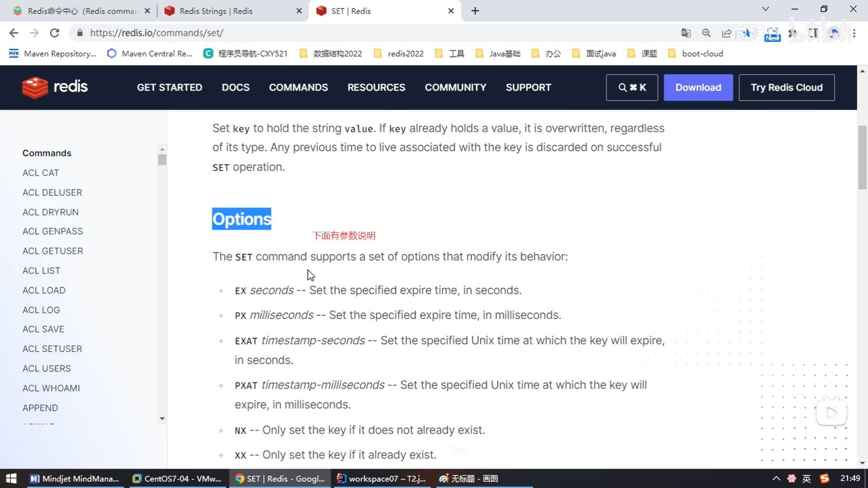
Task: Switch to the Redis Strings tab
Action: (216, 11)
